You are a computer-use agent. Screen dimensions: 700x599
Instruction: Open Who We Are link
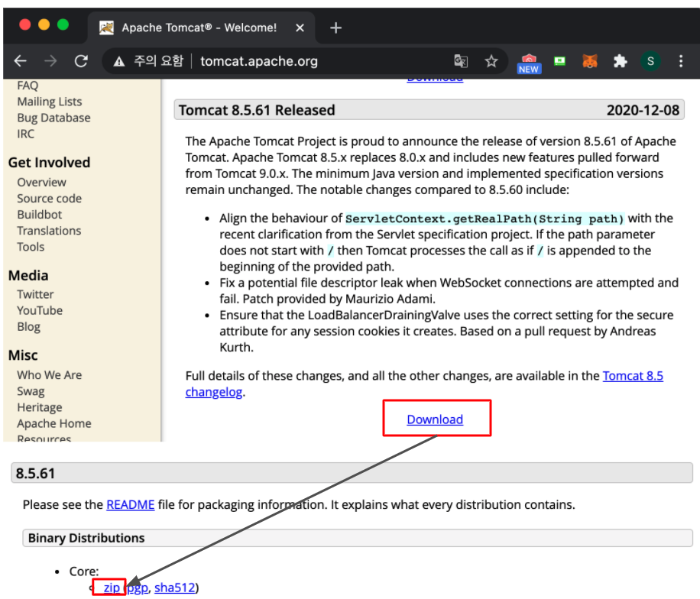tap(50, 375)
